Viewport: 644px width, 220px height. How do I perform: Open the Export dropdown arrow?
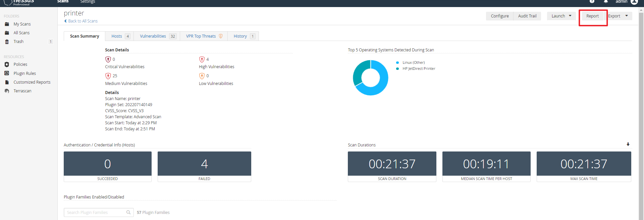(x=627, y=16)
